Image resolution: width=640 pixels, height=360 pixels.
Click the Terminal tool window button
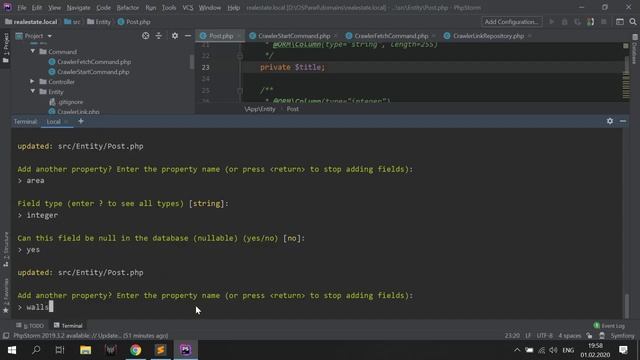pos(68,326)
